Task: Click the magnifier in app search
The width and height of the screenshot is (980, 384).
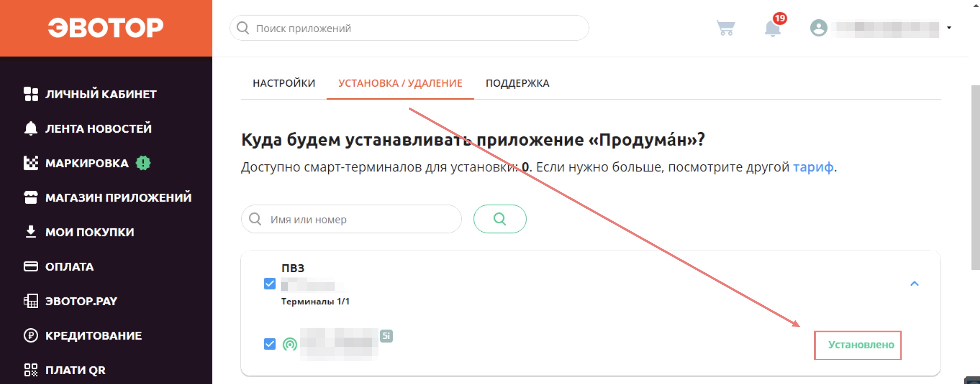Action: click(243, 28)
